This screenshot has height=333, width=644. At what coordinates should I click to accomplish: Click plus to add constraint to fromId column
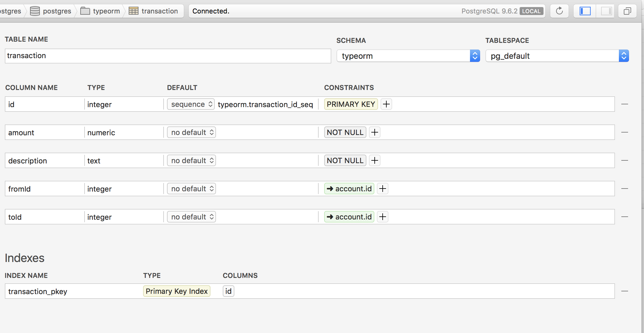(x=382, y=189)
